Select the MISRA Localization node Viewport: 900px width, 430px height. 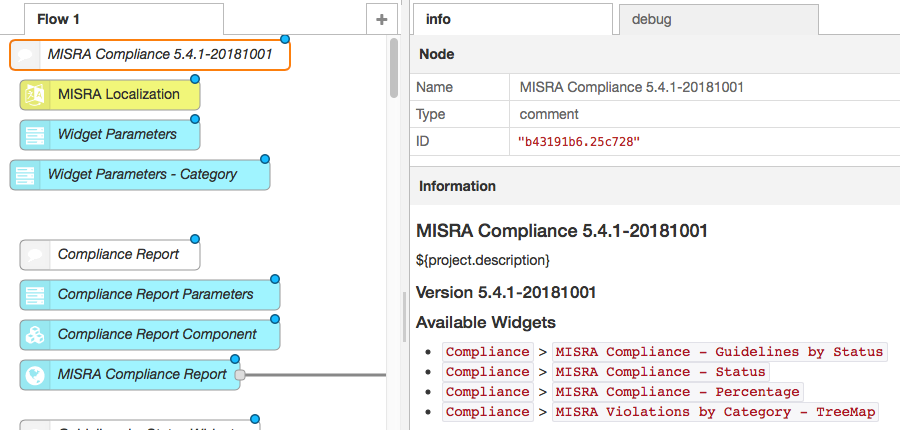[110, 95]
